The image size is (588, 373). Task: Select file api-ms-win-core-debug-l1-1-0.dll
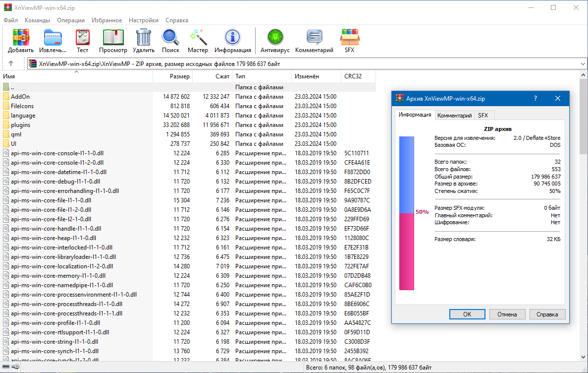pos(55,182)
